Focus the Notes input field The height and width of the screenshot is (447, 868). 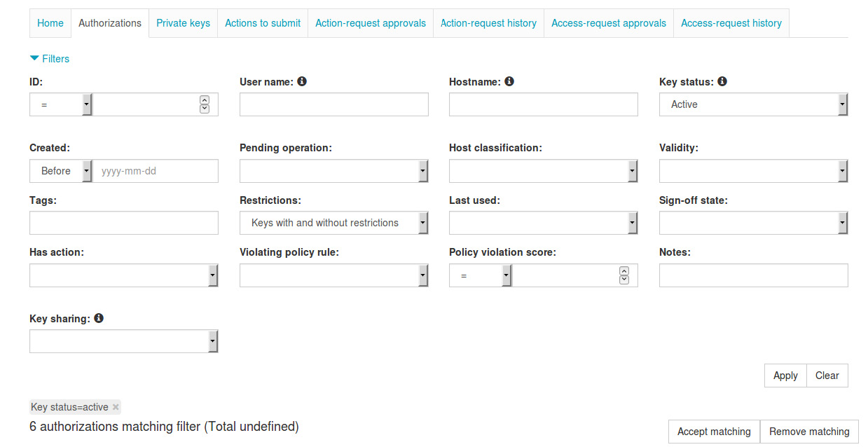[x=754, y=275]
